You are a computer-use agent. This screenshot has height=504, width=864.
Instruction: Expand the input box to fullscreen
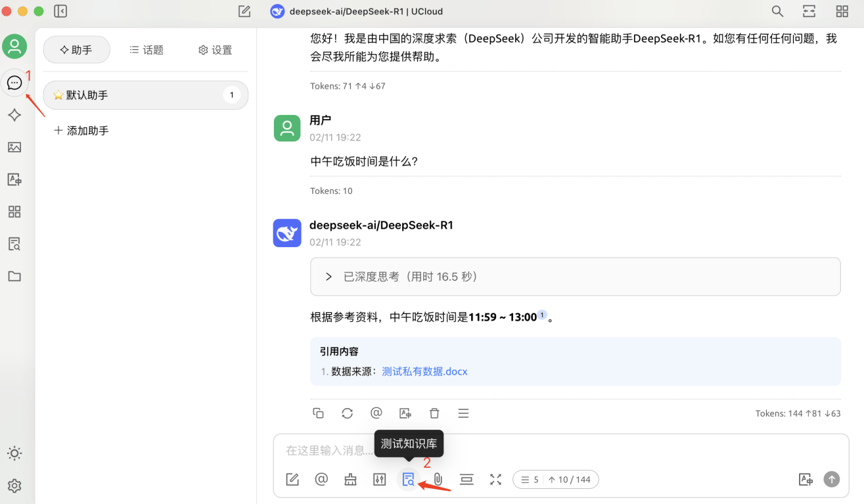coord(495,479)
